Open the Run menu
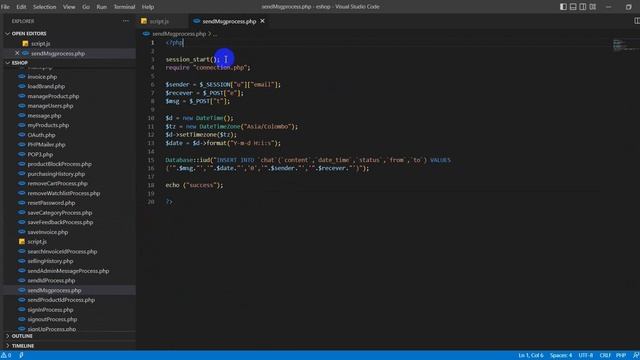This screenshot has width=640, height=360. coord(102,7)
